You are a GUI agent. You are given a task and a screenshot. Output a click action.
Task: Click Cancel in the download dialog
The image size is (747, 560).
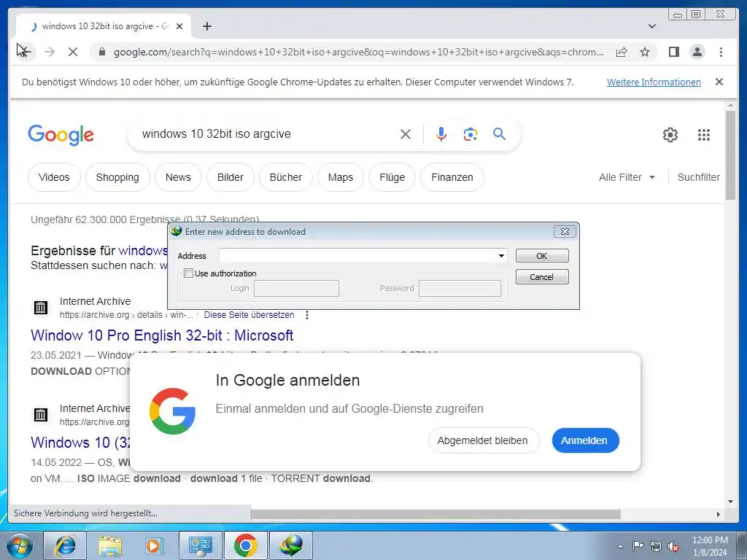(542, 276)
